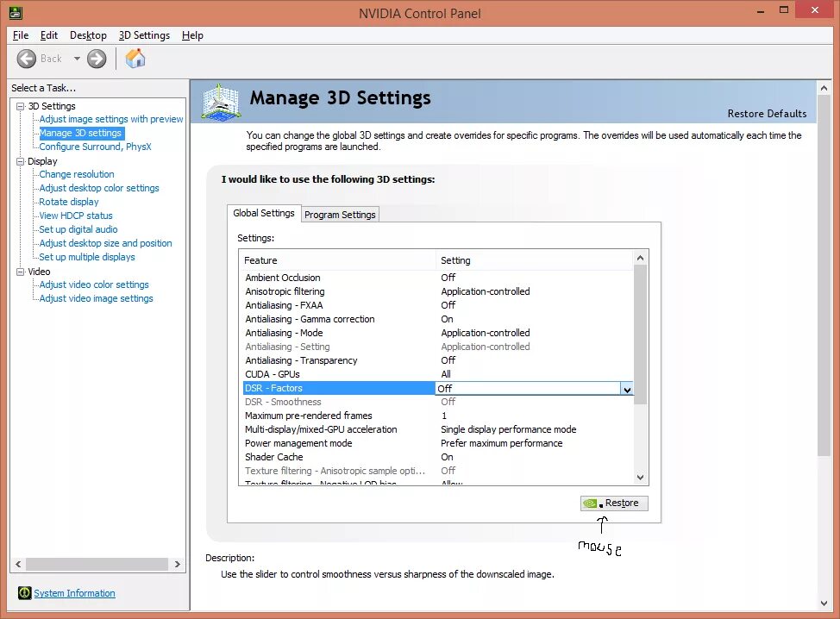Click the Manage 3D Settings header graphic

pos(220,102)
